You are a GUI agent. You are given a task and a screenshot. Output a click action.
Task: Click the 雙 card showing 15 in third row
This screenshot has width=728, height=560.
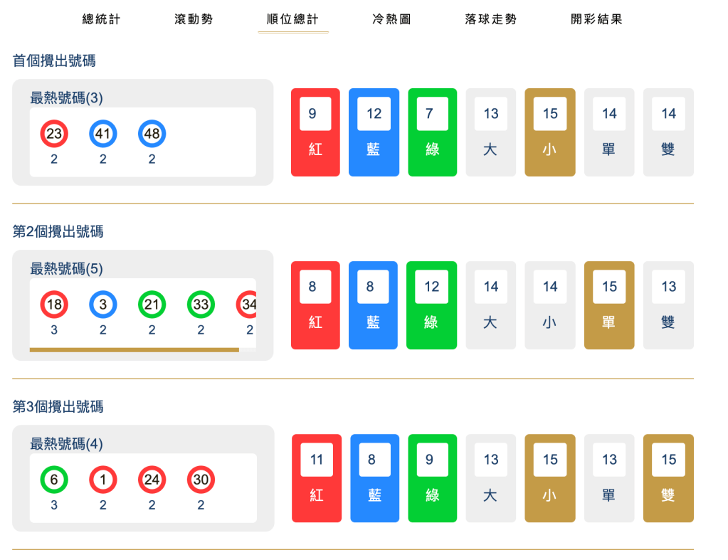pyautogui.click(x=668, y=477)
